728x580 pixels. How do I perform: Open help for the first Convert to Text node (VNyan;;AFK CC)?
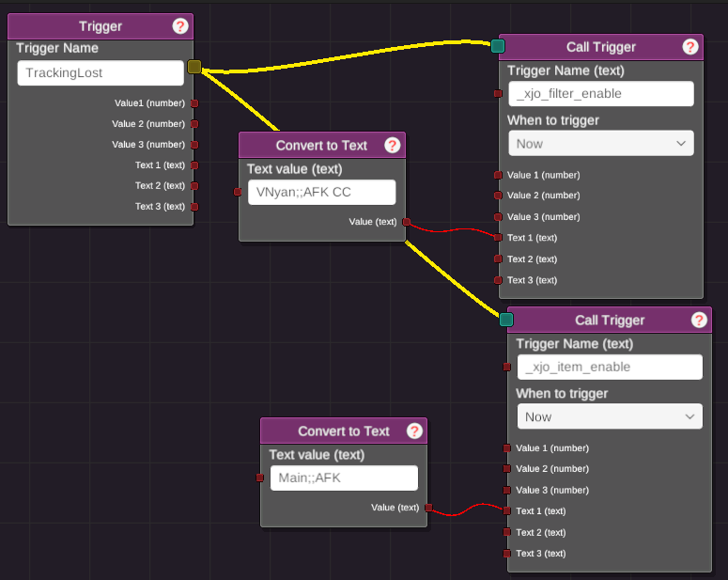[393, 146]
